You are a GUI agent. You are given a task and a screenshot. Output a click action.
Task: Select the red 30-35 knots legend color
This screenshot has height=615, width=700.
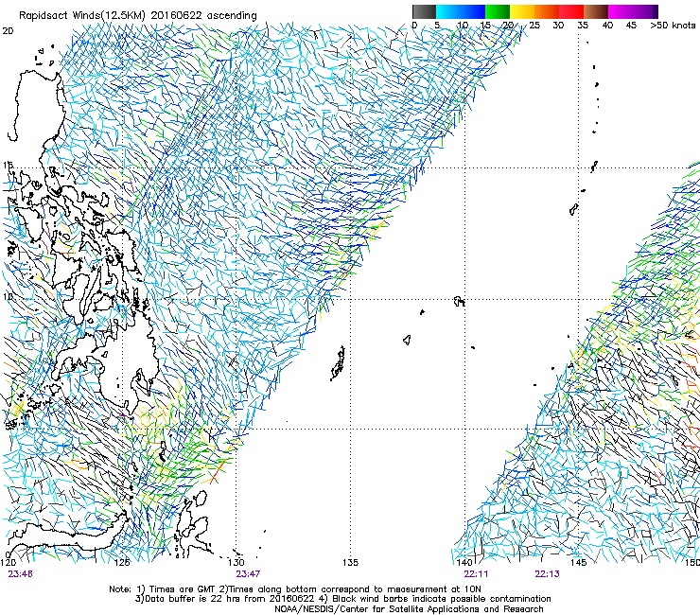(571, 11)
